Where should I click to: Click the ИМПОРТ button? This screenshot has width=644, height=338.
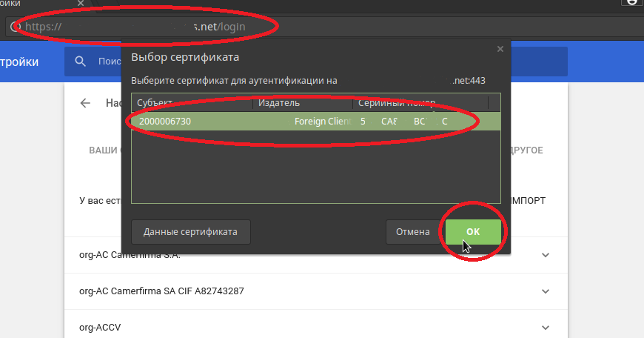529,201
